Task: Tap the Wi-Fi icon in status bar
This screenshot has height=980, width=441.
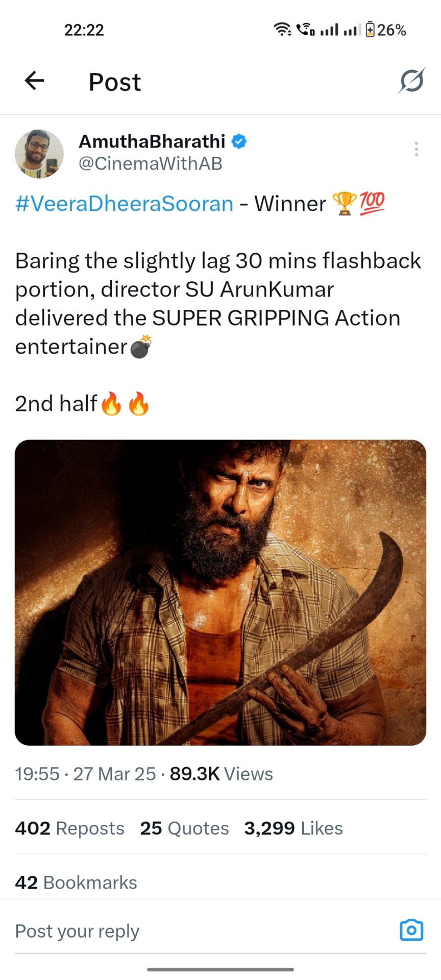Action: [282, 30]
